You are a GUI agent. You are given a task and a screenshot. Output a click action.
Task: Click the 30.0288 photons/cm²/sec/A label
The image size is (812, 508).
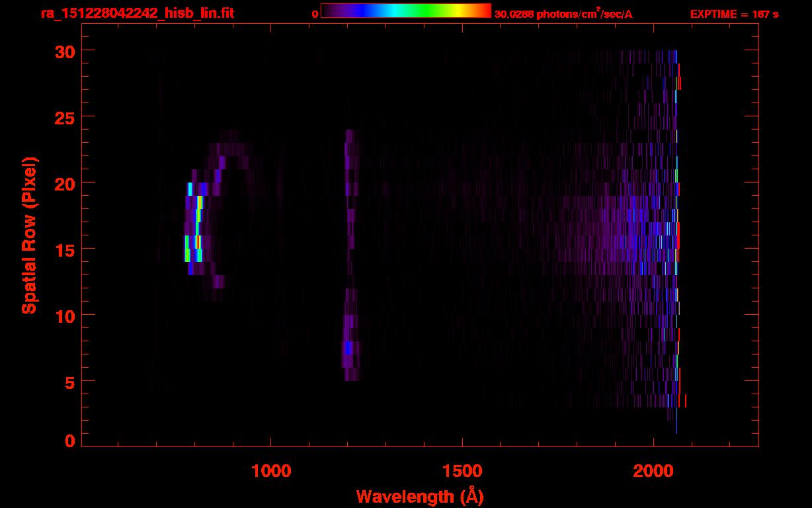pyautogui.click(x=563, y=14)
